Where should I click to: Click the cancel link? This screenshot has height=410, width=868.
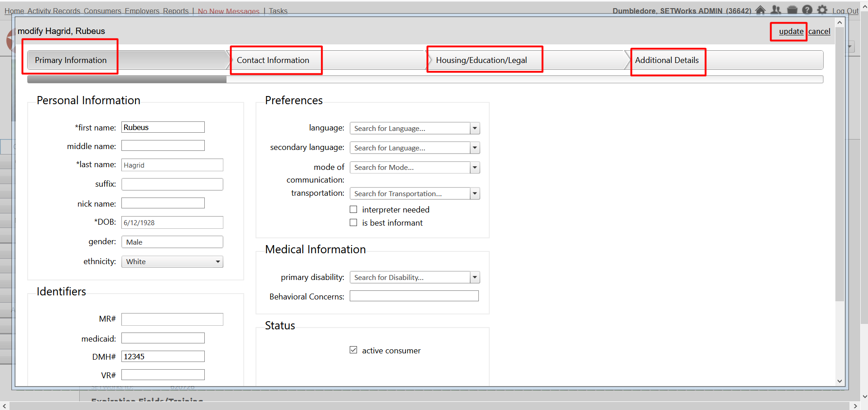click(x=819, y=31)
